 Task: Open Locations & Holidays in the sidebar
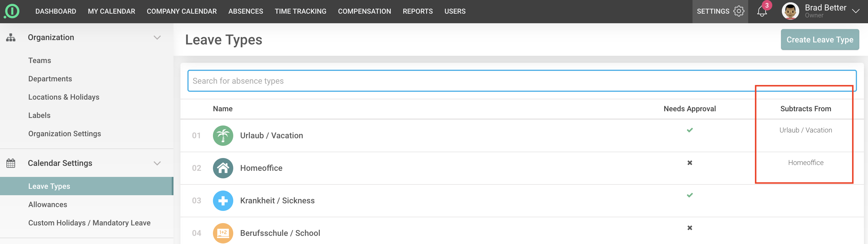coord(64,97)
